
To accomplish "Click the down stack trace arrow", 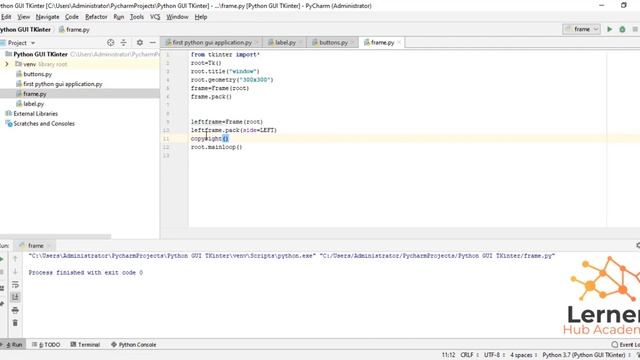I will coord(15,271).
